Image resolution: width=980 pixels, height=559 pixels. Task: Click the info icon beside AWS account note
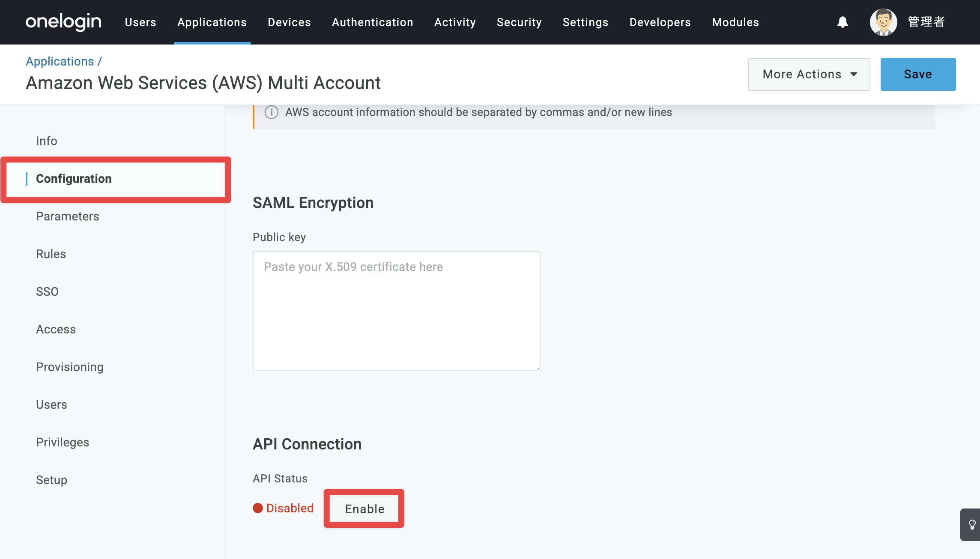[x=272, y=112]
